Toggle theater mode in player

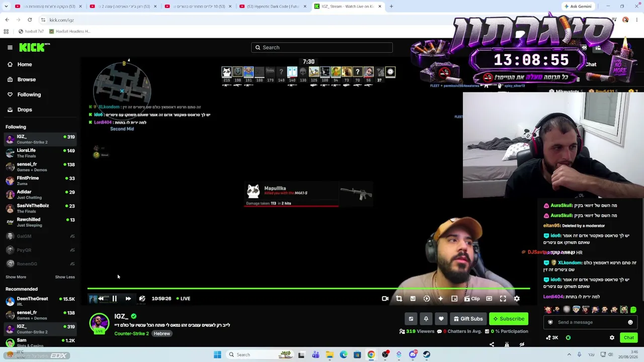click(x=489, y=299)
